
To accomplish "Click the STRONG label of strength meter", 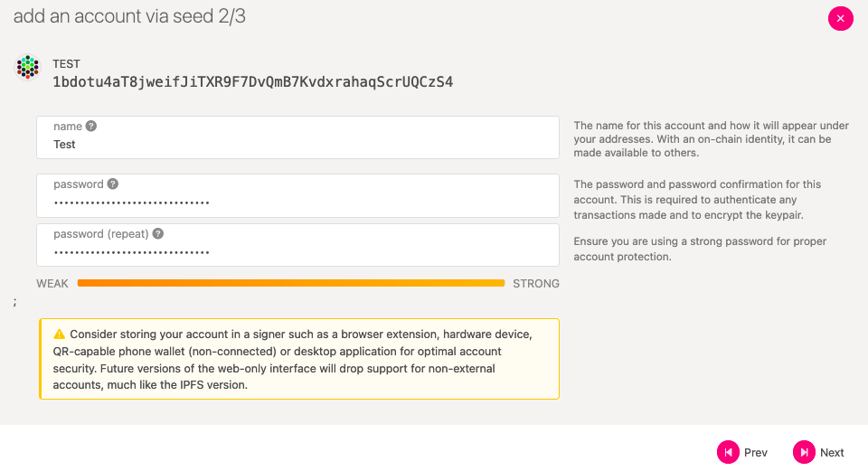I will point(536,283).
